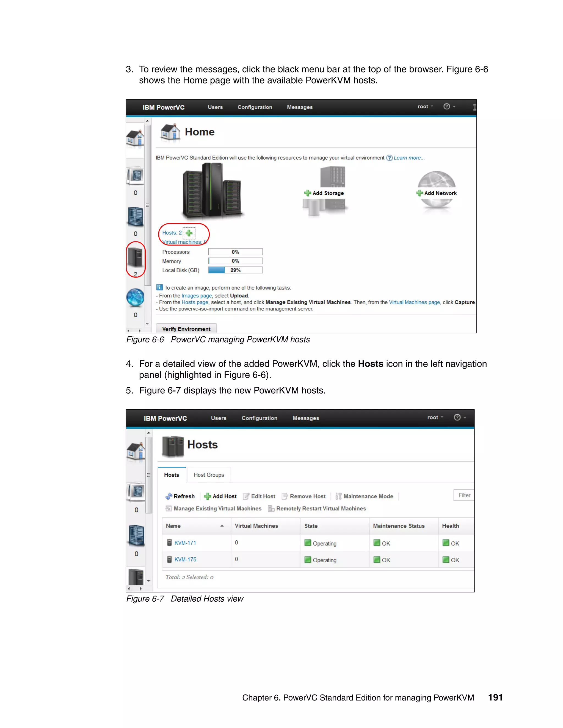Click Refresh in Hosts toolbar

[x=180, y=496]
